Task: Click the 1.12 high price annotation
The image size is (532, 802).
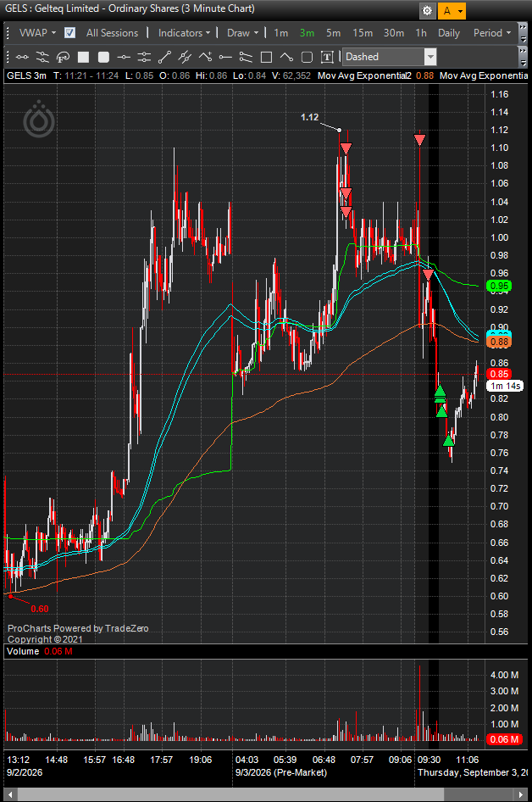Action: 310,117
